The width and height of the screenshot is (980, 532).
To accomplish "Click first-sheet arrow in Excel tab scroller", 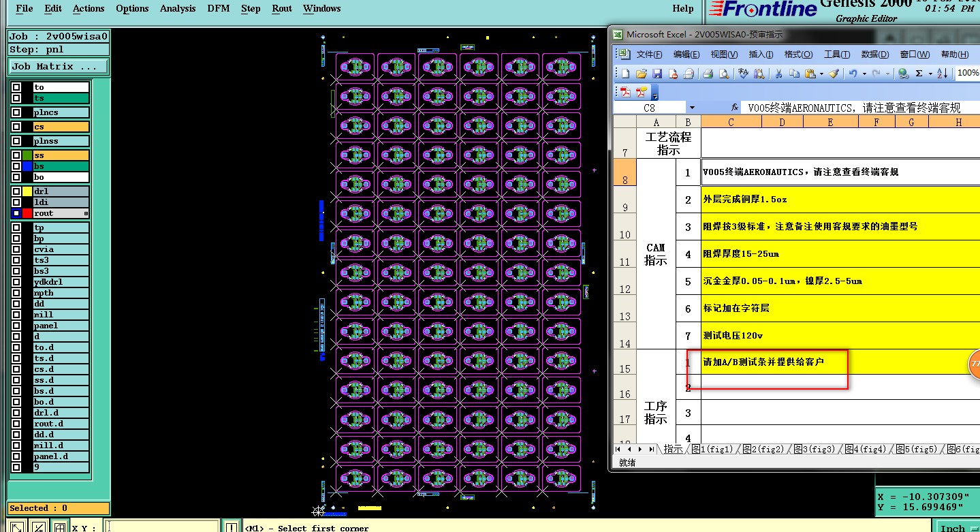I will tap(619, 449).
